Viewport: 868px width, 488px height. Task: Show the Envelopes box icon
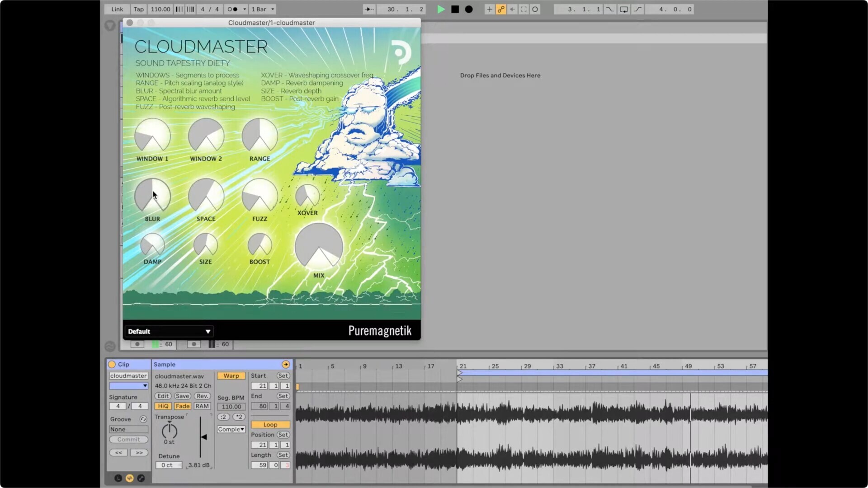click(141, 478)
